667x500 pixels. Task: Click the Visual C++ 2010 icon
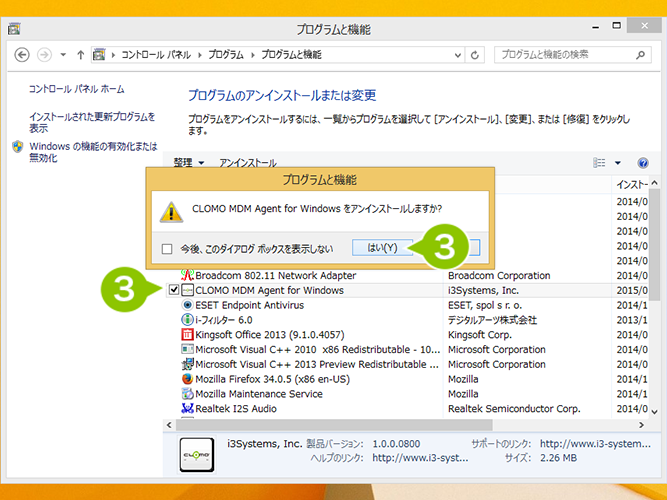pos(187,349)
